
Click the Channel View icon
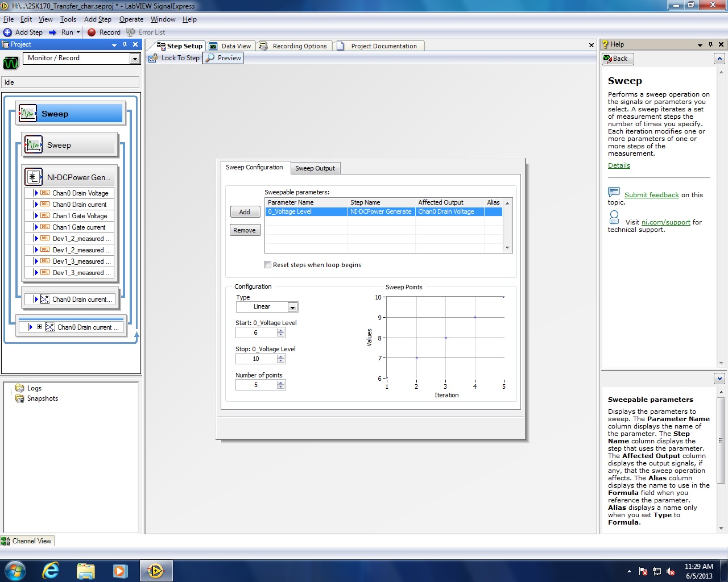pyautogui.click(x=6, y=541)
